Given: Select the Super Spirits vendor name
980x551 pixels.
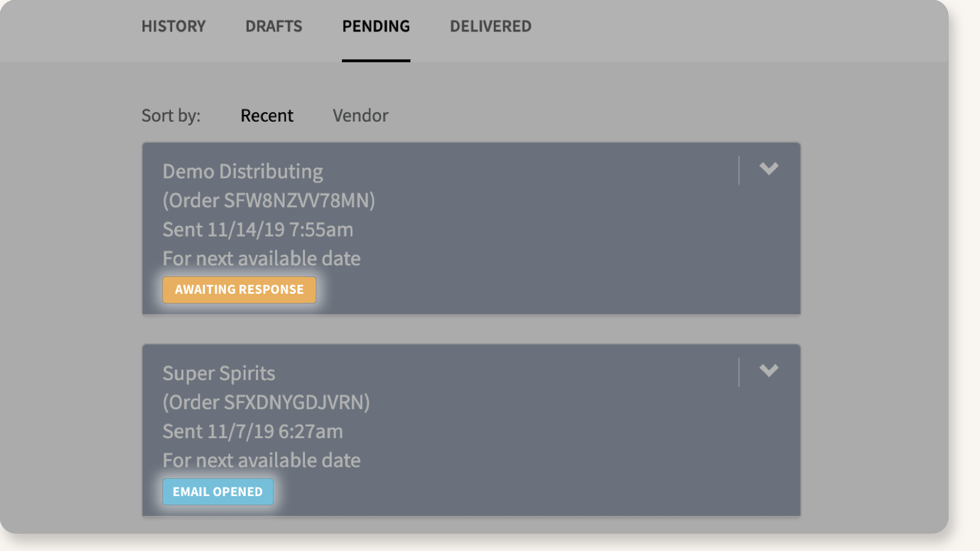Looking at the screenshot, I should point(218,373).
